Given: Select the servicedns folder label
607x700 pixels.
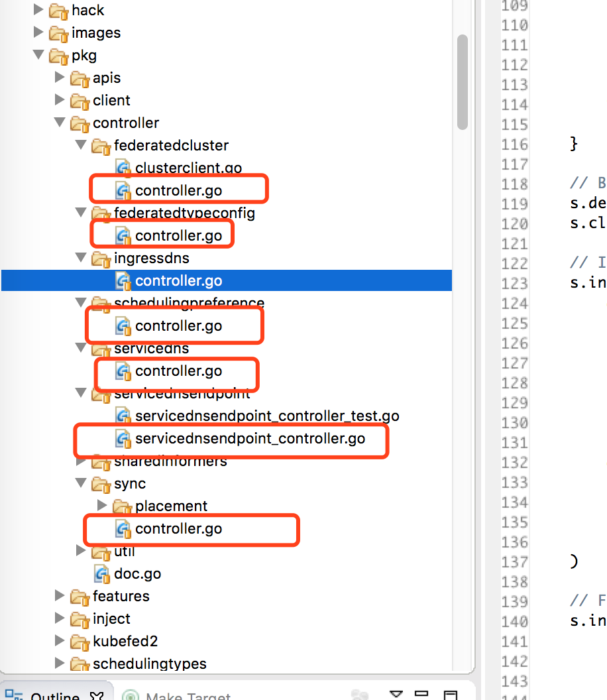Looking at the screenshot, I should coord(151,348).
